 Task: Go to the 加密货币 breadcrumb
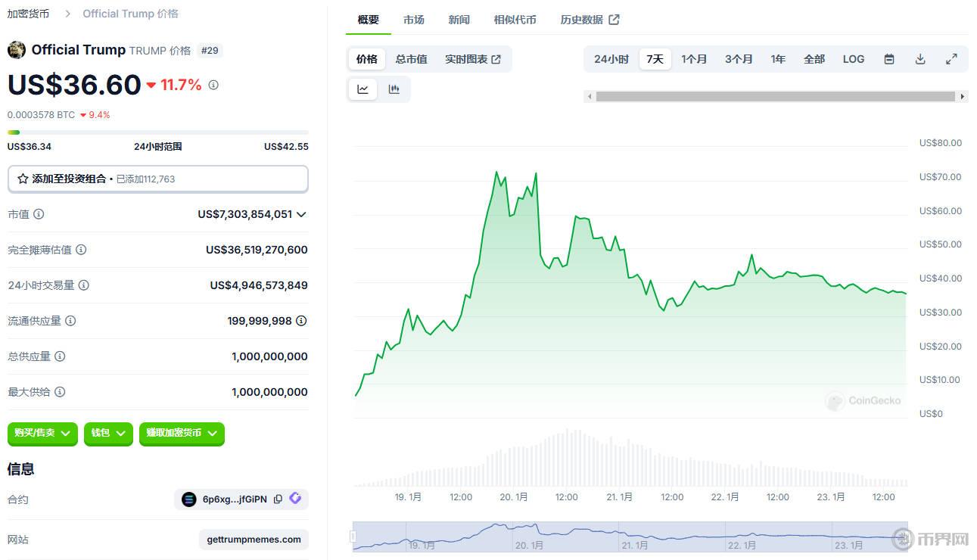coord(28,14)
